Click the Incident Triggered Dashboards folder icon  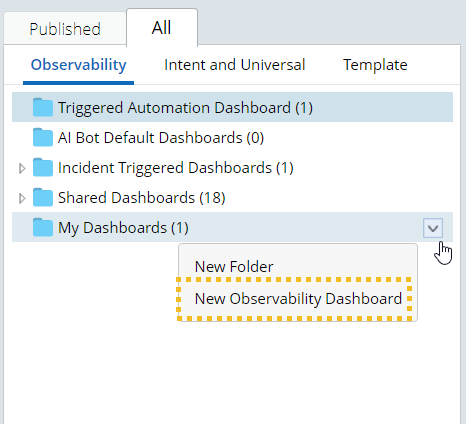click(x=43, y=167)
